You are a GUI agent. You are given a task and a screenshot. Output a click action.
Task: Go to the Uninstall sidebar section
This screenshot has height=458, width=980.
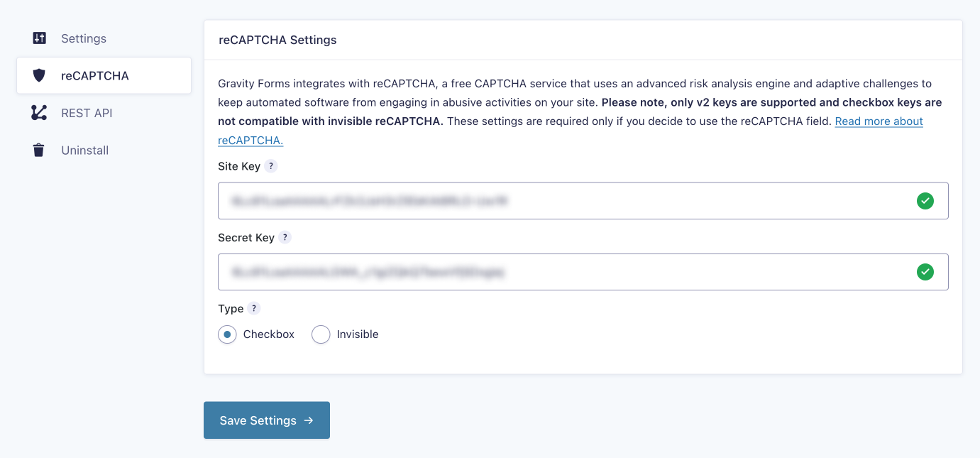[x=84, y=151]
